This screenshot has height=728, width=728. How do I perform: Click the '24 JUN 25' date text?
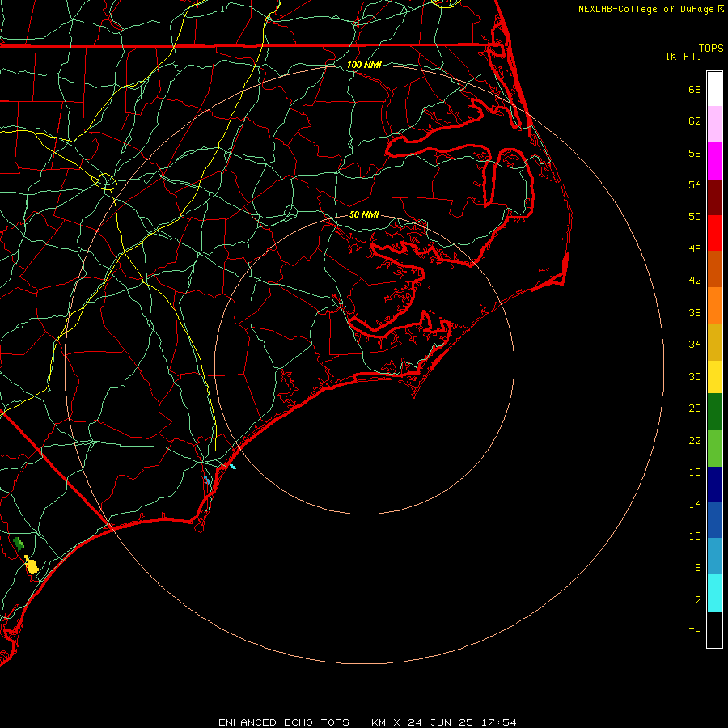pyautogui.click(x=441, y=722)
